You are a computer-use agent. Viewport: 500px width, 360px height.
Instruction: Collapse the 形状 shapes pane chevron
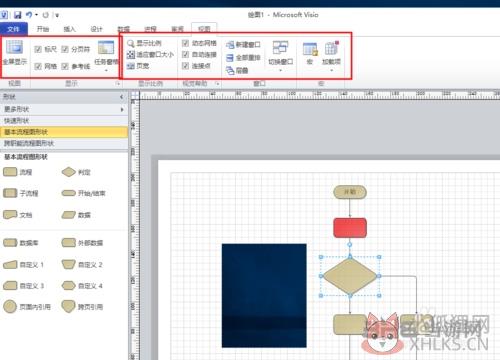[121, 97]
